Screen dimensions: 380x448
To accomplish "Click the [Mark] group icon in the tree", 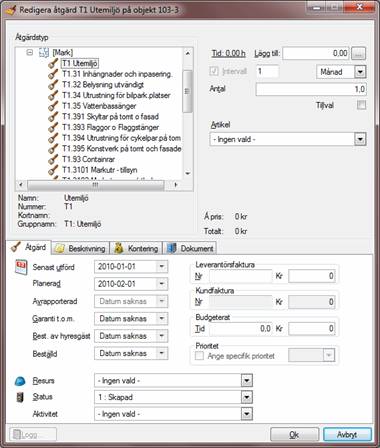I will click(44, 52).
